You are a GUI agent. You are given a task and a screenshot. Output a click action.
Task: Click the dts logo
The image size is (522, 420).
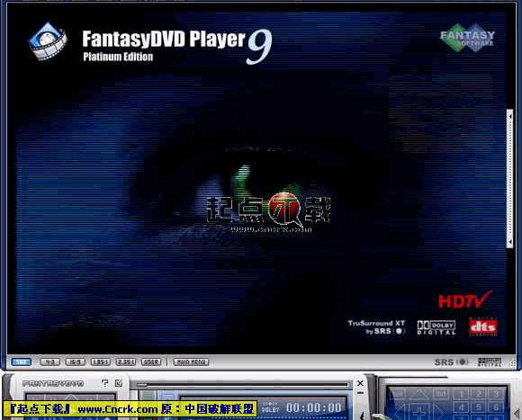pyautogui.click(x=483, y=326)
